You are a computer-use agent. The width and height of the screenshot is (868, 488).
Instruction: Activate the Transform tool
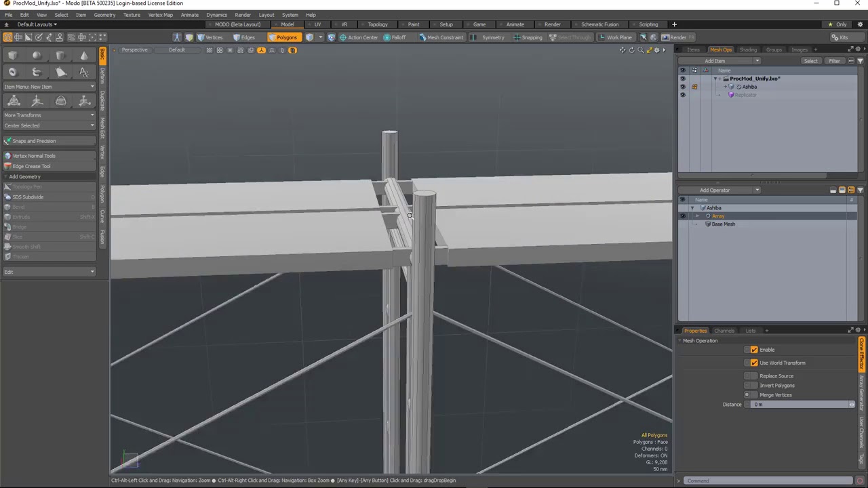pos(13,101)
